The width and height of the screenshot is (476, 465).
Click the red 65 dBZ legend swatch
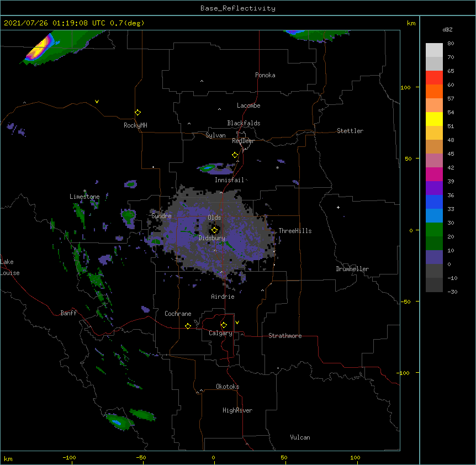tap(434, 78)
